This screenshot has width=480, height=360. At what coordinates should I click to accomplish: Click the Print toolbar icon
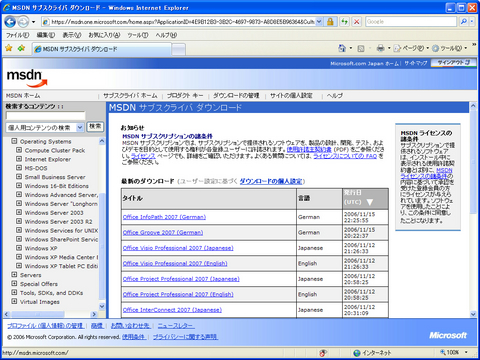click(x=380, y=48)
